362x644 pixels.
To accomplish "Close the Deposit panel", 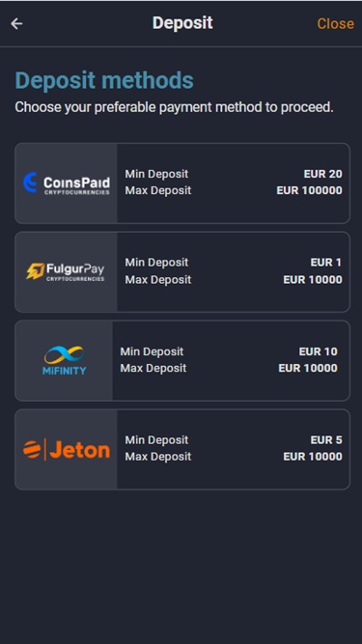I will (x=335, y=24).
